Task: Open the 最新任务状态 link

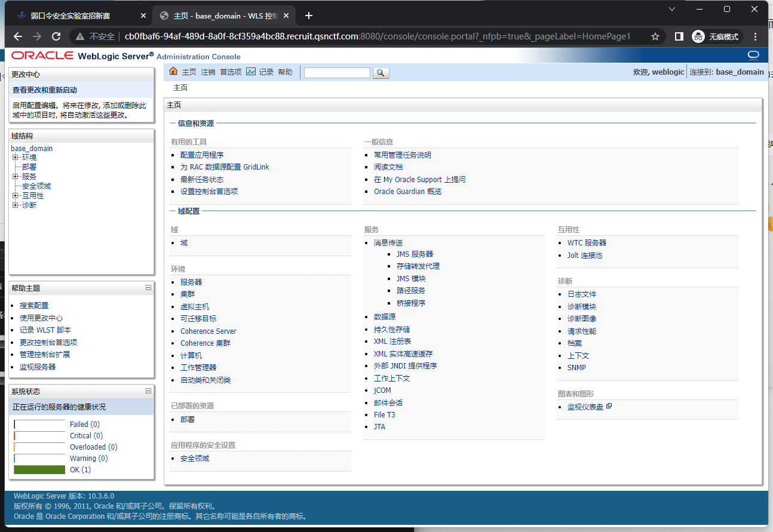Action: [x=202, y=179]
